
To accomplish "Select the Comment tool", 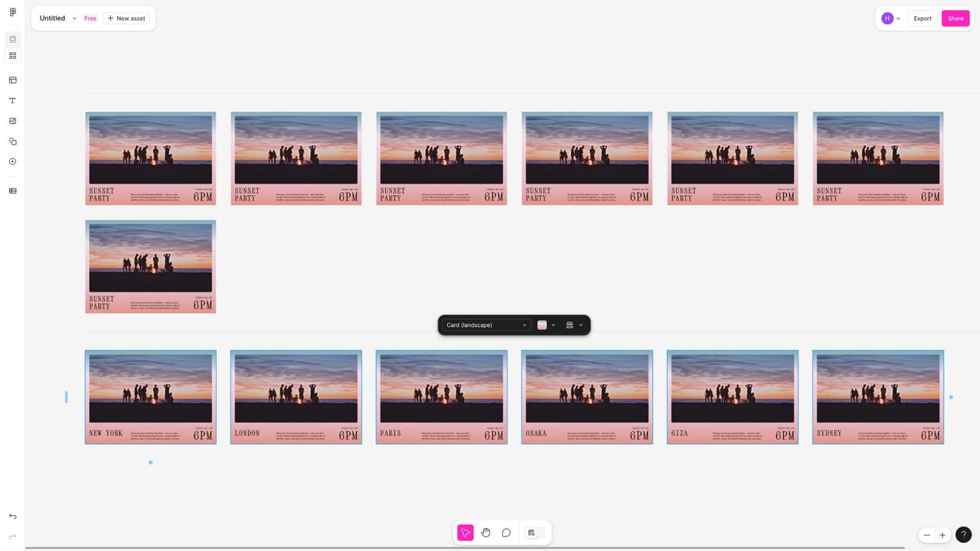I will [506, 533].
